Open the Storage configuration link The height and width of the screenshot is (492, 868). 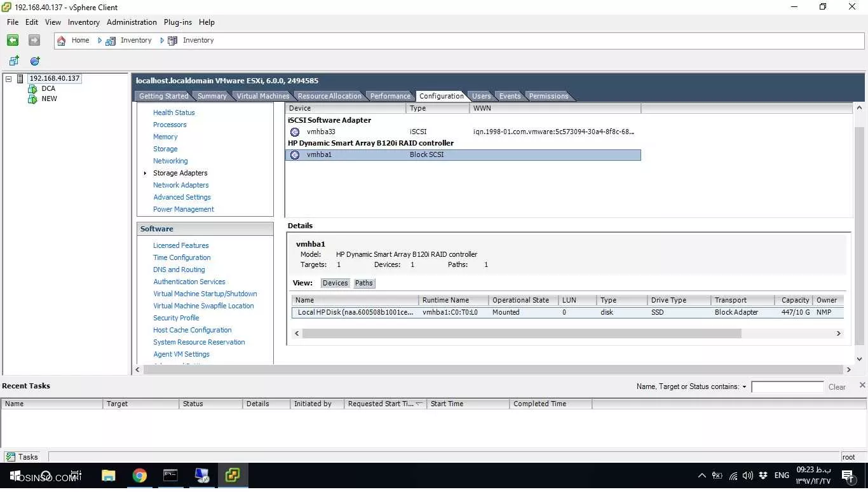165,149
